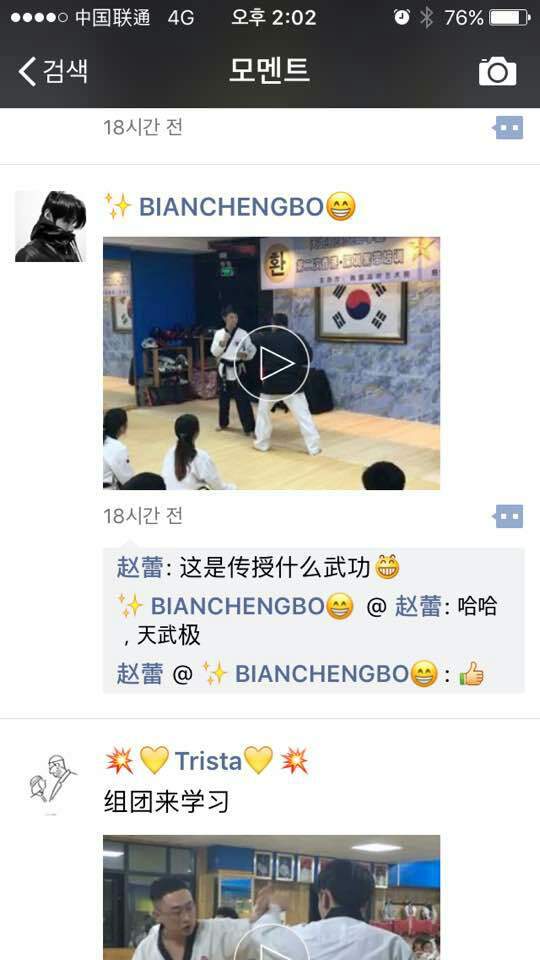Tap BIANCHENGBO mention in thumbs-up comment
The width and height of the screenshot is (540, 960).
(320, 674)
